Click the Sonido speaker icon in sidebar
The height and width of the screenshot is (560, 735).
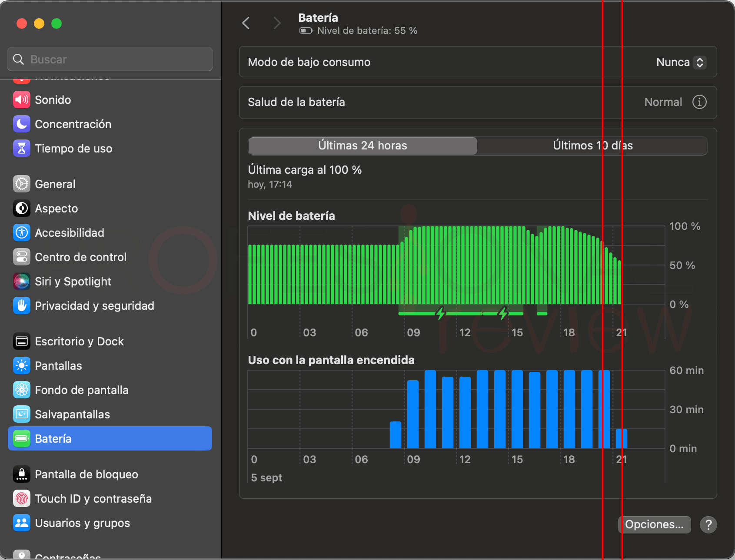22,100
